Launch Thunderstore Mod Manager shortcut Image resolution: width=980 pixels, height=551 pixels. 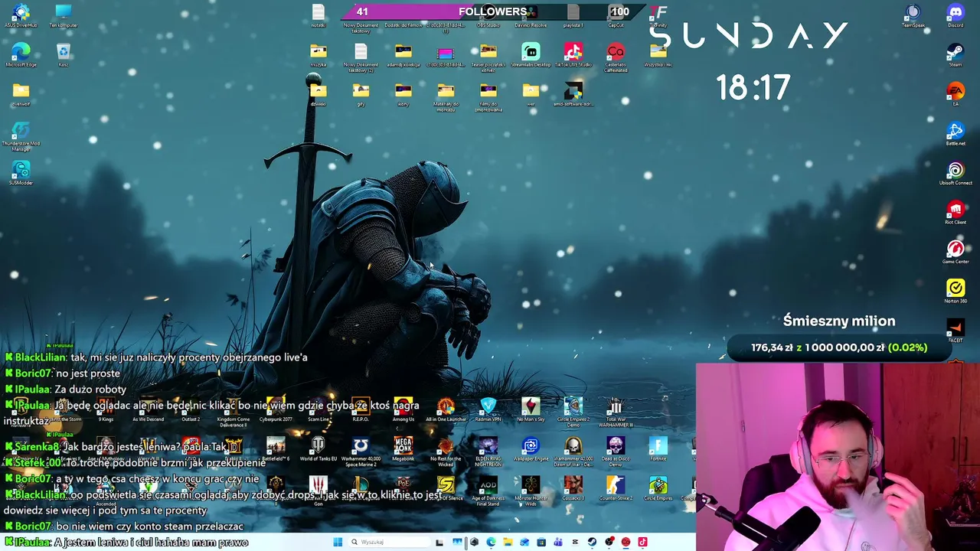(21, 135)
